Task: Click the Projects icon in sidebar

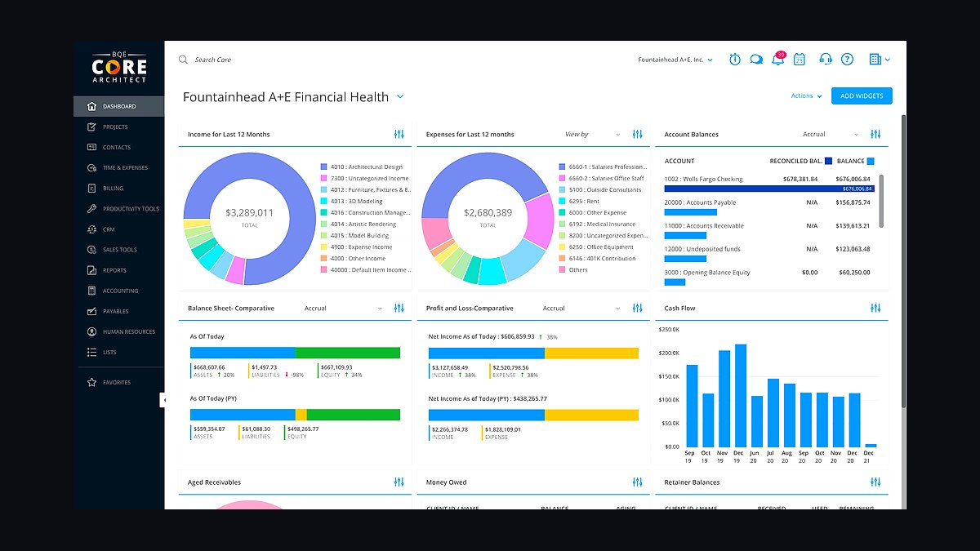Action: pyautogui.click(x=91, y=127)
